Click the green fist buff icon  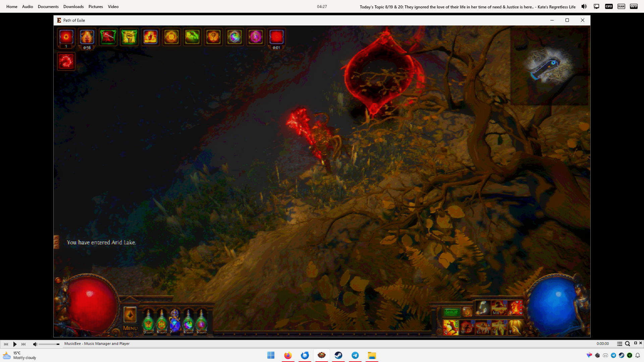[x=129, y=37]
